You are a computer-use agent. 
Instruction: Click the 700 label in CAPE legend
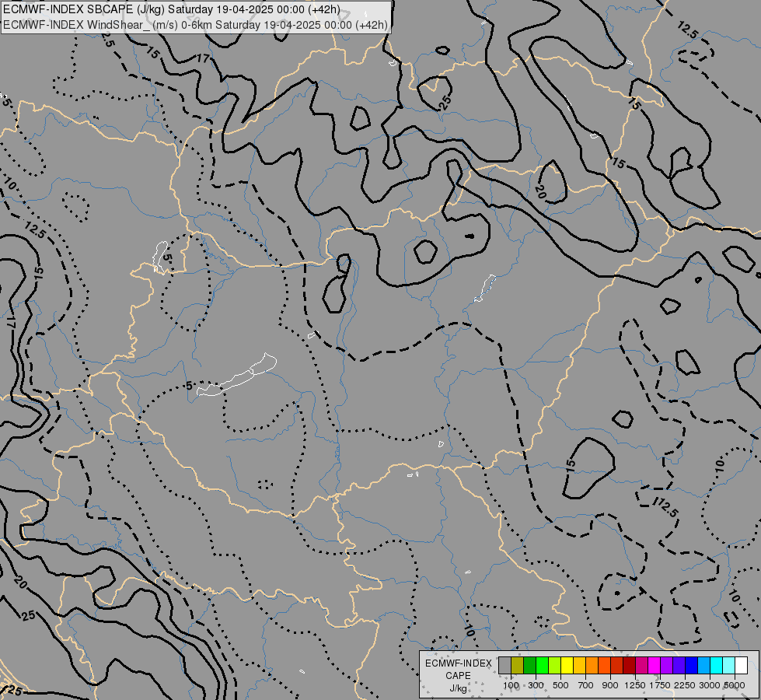tap(586, 685)
